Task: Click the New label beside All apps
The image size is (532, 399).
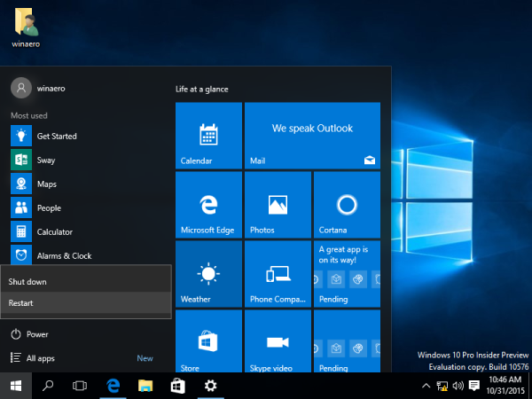Action: pos(145,358)
